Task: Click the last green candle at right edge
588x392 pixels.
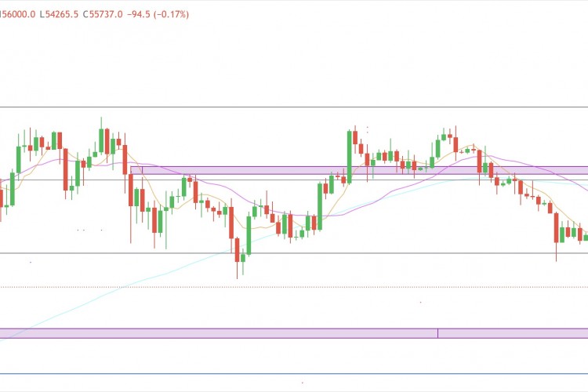Action: coord(585,237)
